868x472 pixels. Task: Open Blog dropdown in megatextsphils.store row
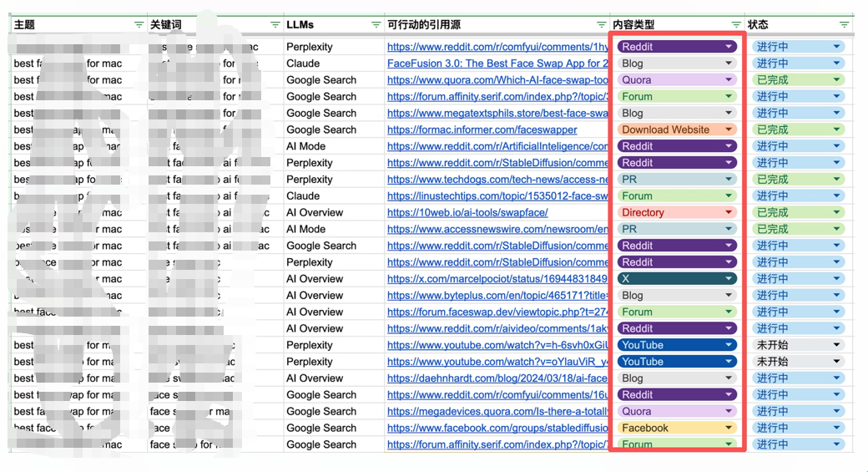(677, 113)
